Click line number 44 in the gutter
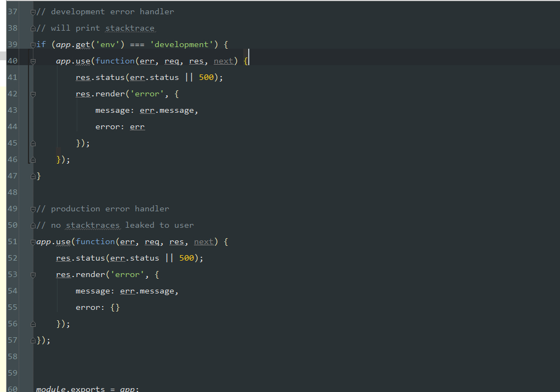560x392 pixels. tap(12, 126)
